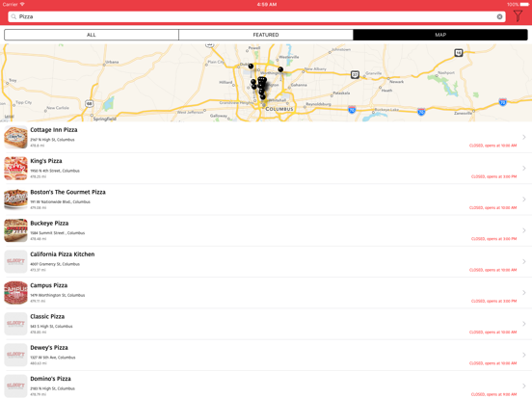This screenshot has width=532, height=399.
Task: Expand California Pizza Kitchen row chevron
Action: (x=524, y=261)
